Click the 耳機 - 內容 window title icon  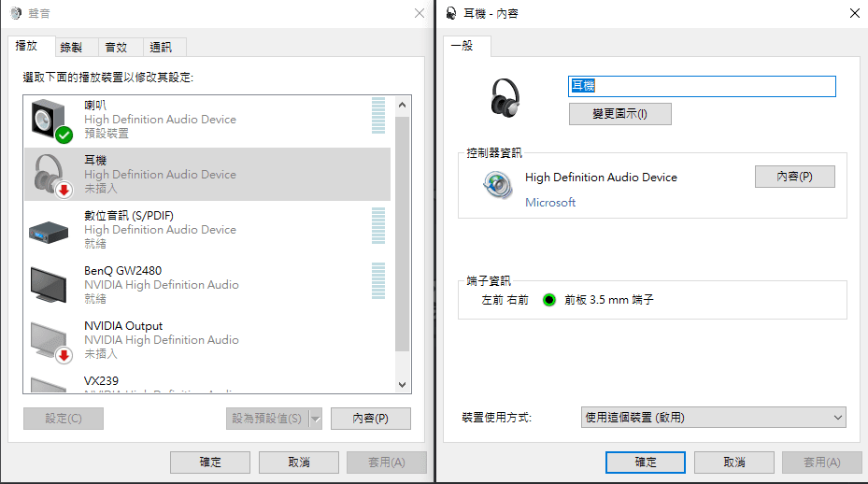pos(451,13)
